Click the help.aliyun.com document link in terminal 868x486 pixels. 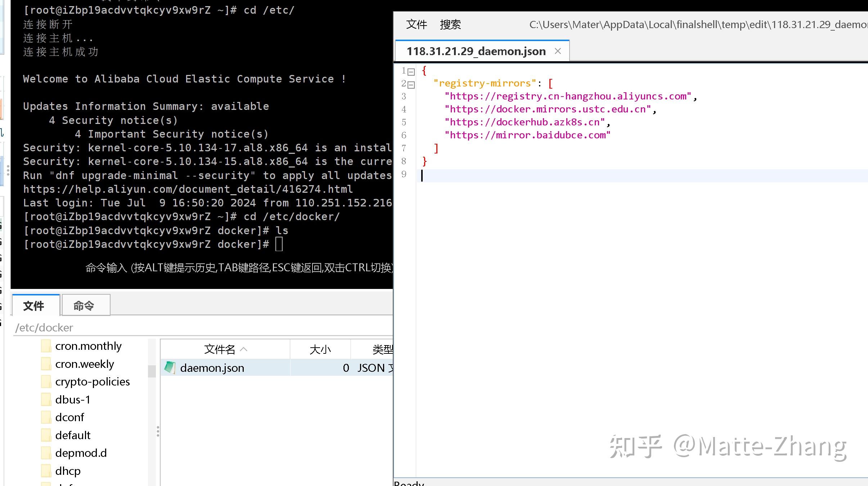click(x=187, y=189)
